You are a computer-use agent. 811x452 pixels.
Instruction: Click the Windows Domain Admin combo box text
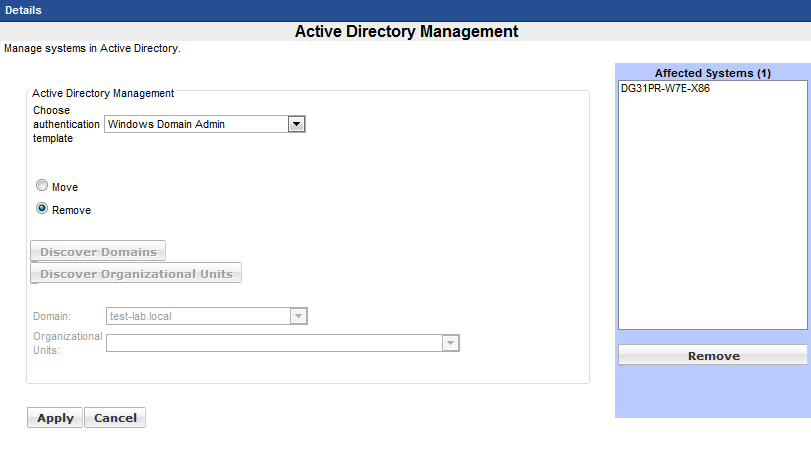195,124
